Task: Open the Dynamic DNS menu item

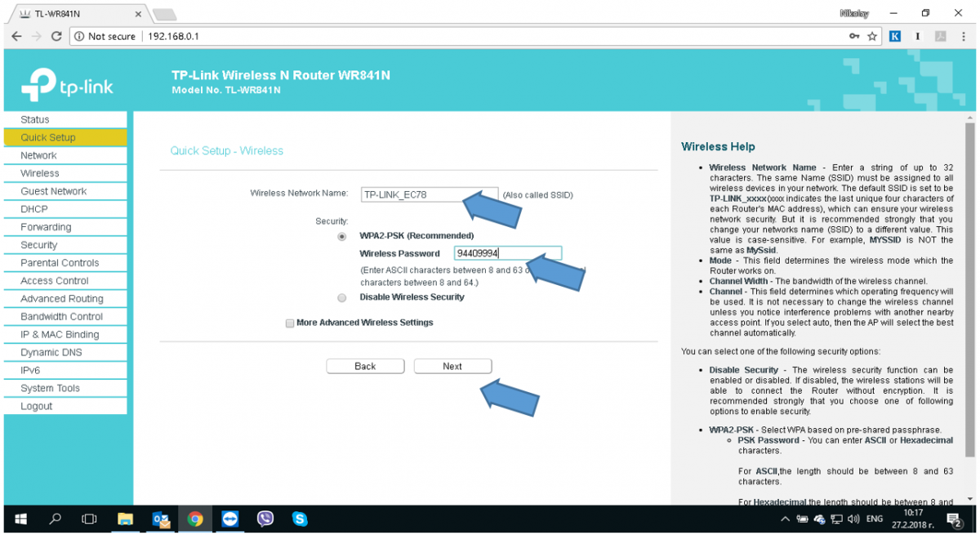Action: click(65, 353)
